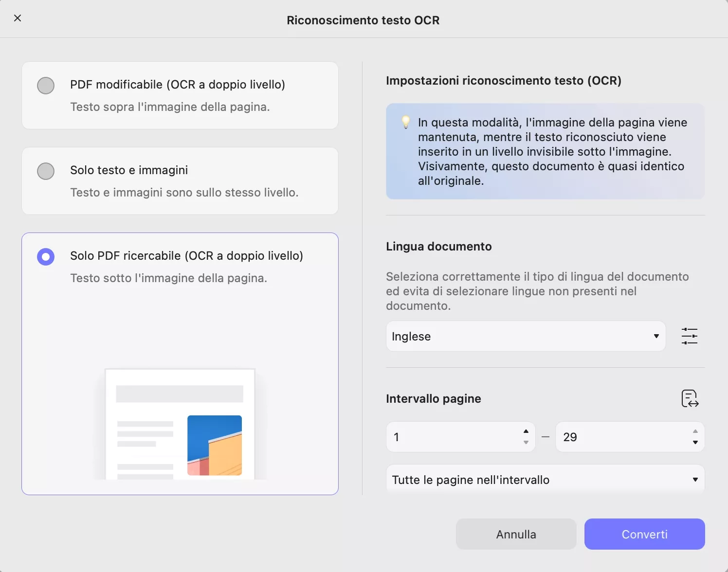Select PDF modificabile (OCR a doppio livello)
This screenshot has height=572, width=728.
45,85
